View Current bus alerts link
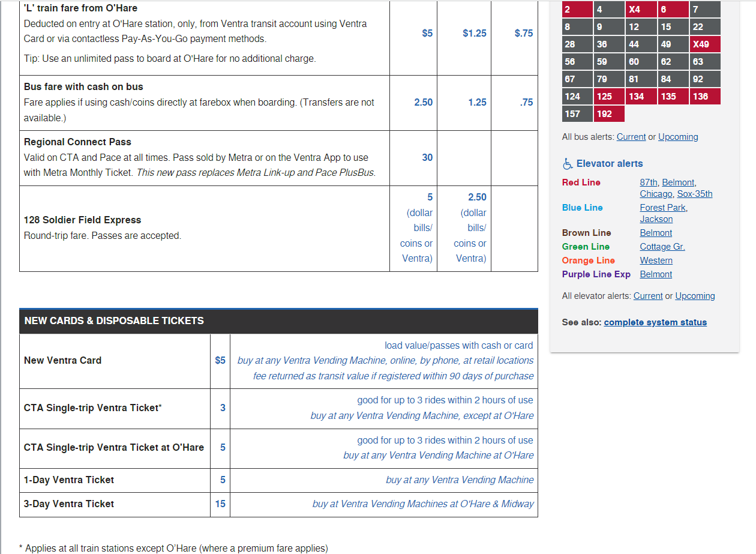 pyautogui.click(x=631, y=137)
